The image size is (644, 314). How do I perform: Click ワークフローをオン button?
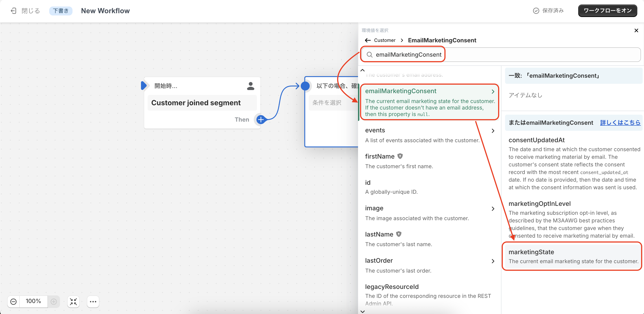(x=607, y=11)
